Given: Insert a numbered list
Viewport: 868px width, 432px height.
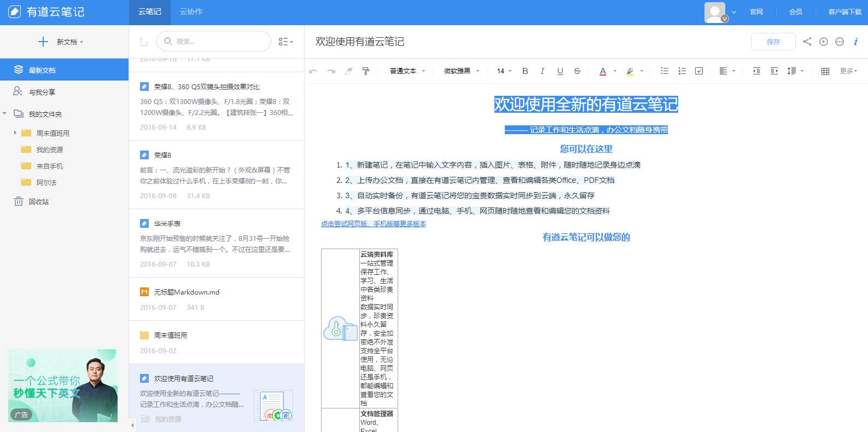Looking at the screenshot, I should tap(682, 71).
